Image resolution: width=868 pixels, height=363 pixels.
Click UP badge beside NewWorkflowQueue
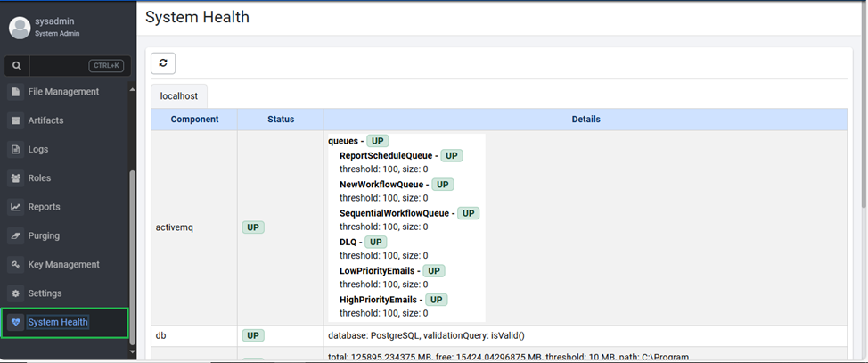[x=443, y=185]
